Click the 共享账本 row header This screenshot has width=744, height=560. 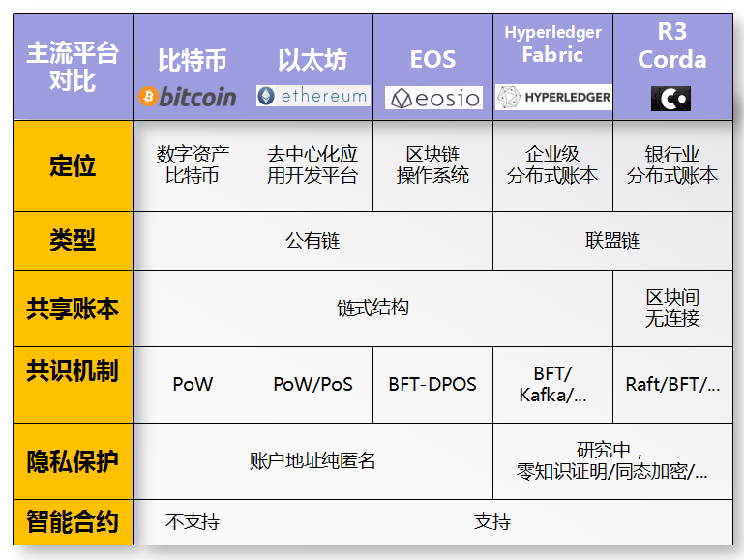coord(73,308)
